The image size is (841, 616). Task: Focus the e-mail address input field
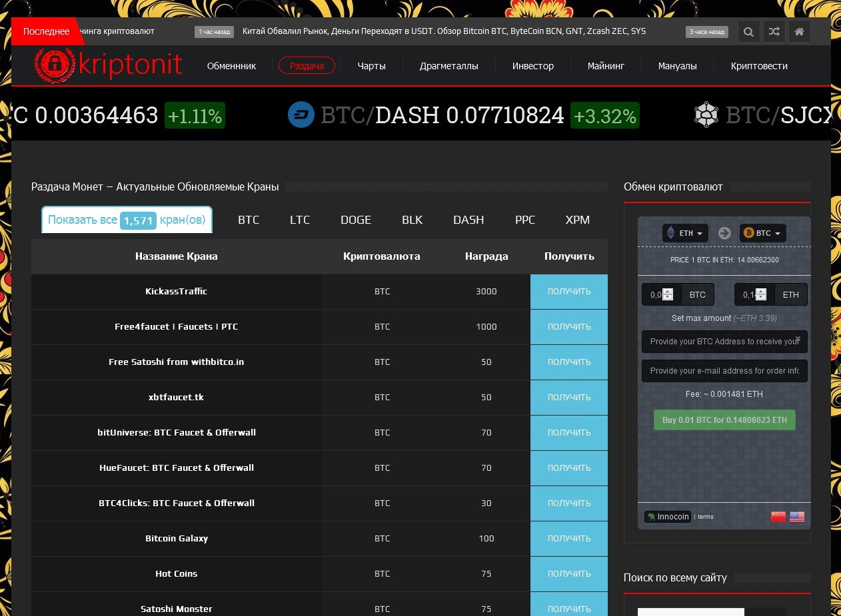[724, 371]
